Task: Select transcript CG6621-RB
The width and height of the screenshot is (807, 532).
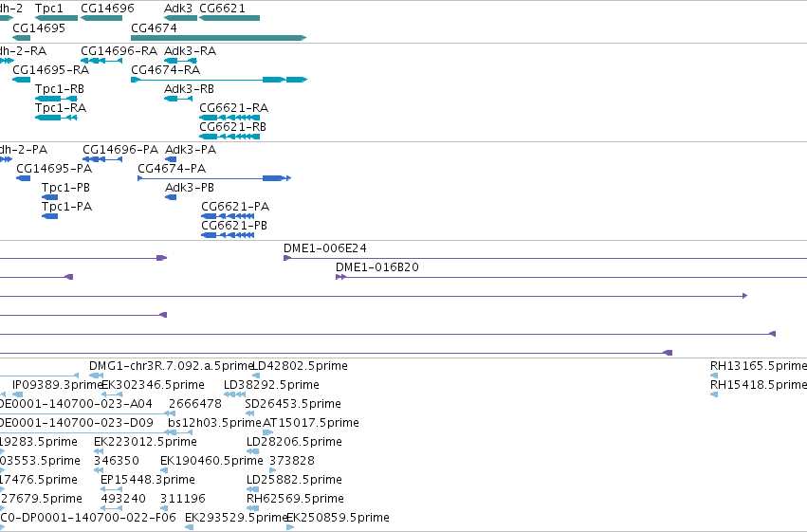Action: pos(232,127)
